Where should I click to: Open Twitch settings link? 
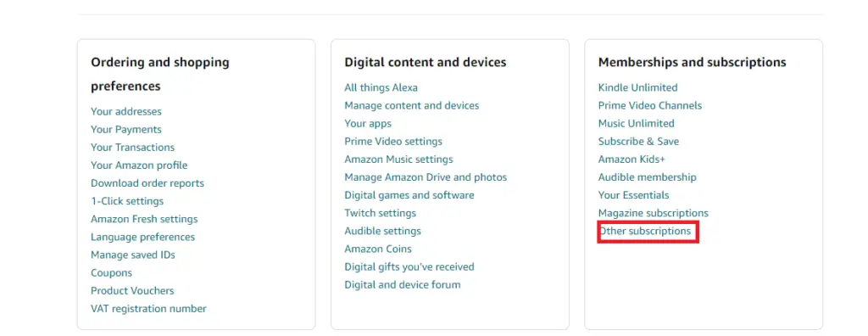pyautogui.click(x=381, y=213)
